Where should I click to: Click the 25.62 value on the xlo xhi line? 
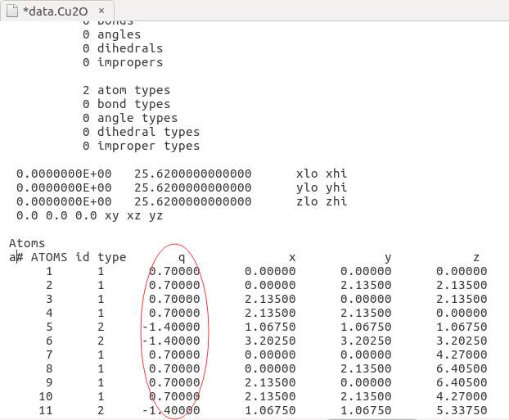click(193, 174)
